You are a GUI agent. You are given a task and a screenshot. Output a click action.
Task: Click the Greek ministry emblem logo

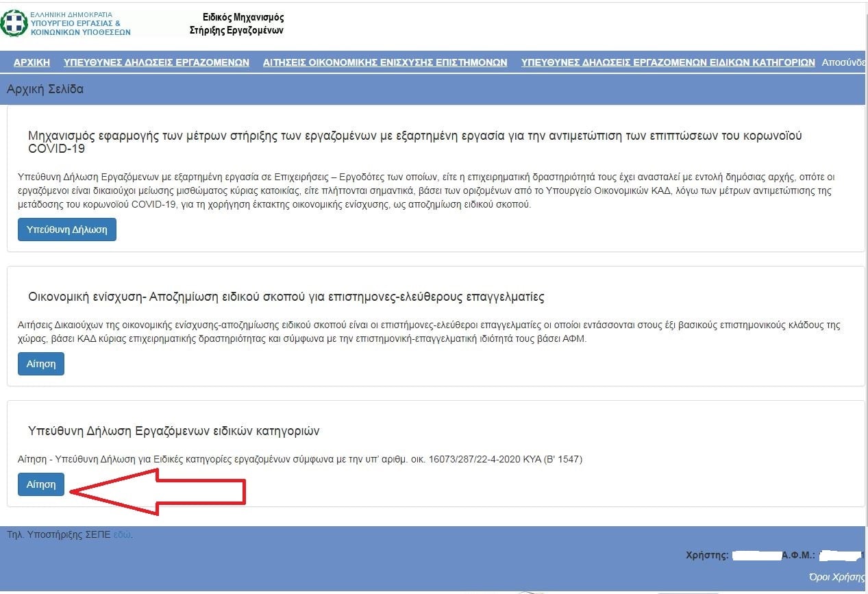13,23
